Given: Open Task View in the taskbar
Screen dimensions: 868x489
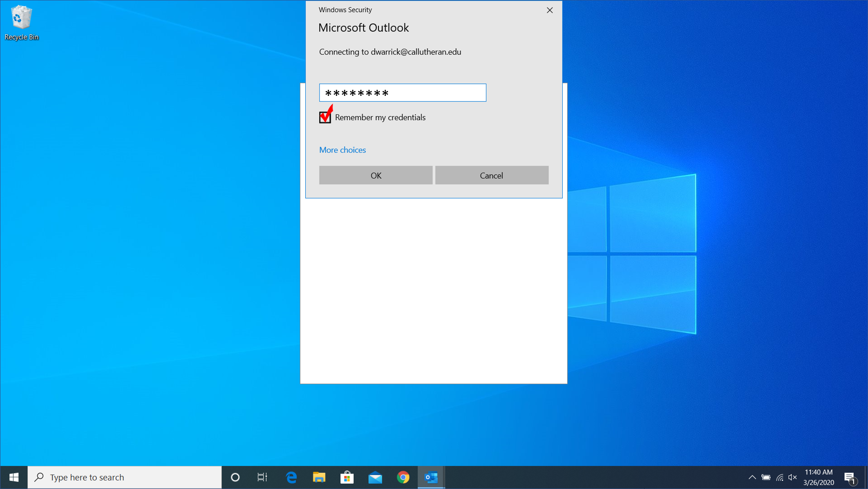Looking at the screenshot, I should pyautogui.click(x=262, y=477).
